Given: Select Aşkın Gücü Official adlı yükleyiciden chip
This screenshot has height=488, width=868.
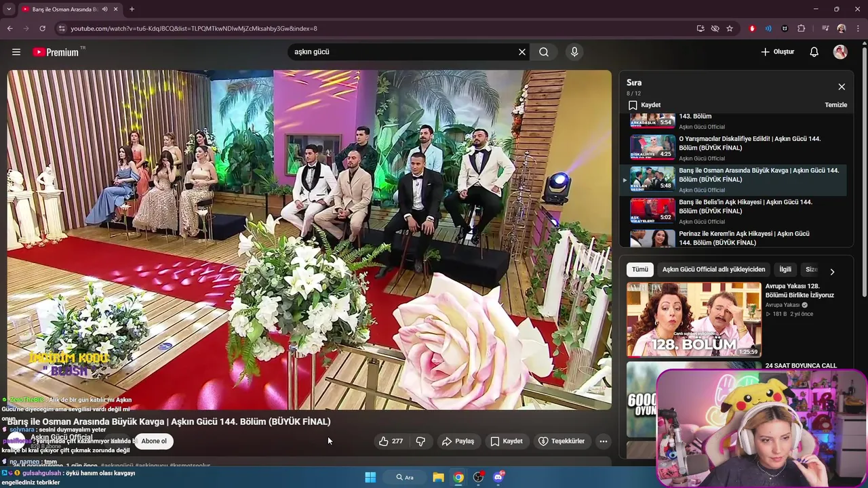Looking at the screenshot, I should pyautogui.click(x=713, y=270).
